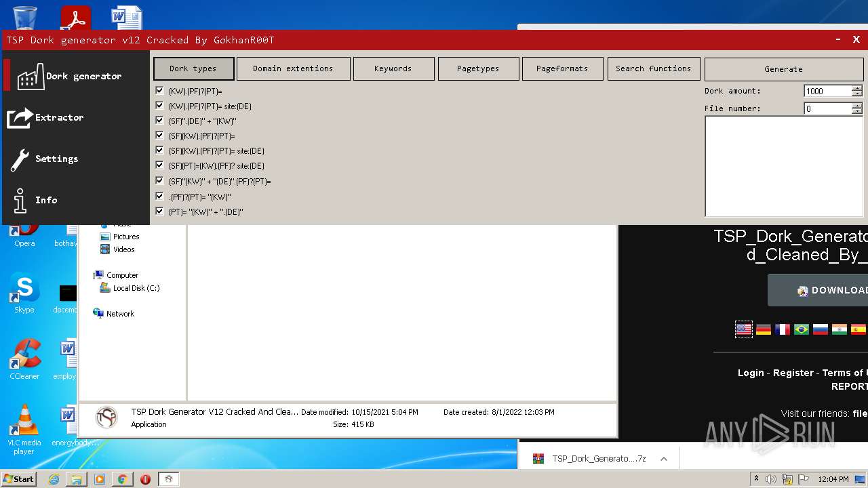Uncheck the (KW).(PF)?(PT)= dork type
This screenshot has height=488, width=868.
tap(159, 90)
